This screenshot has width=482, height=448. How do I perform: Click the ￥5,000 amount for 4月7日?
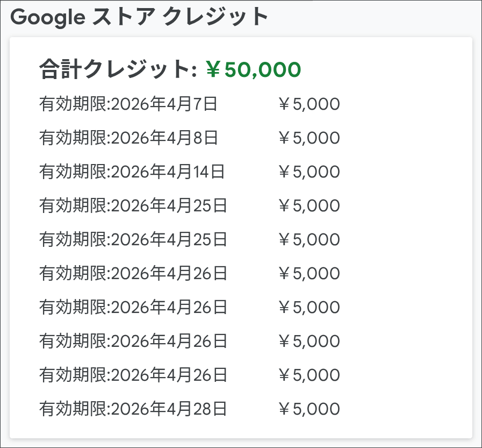309,104
